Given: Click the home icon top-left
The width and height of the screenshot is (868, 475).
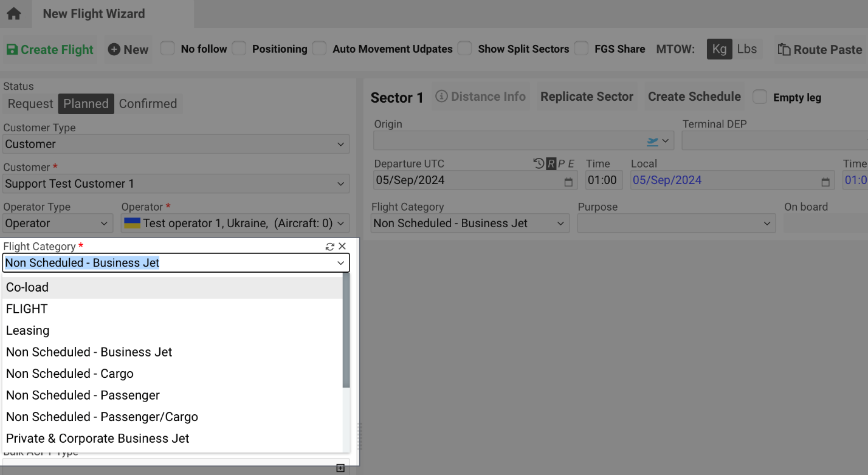Looking at the screenshot, I should pos(15,13).
